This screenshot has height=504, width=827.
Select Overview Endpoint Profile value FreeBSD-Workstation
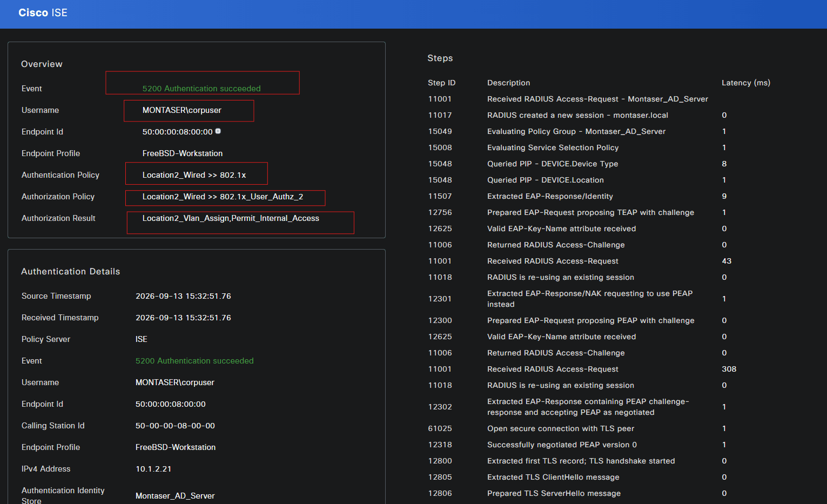[183, 153]
